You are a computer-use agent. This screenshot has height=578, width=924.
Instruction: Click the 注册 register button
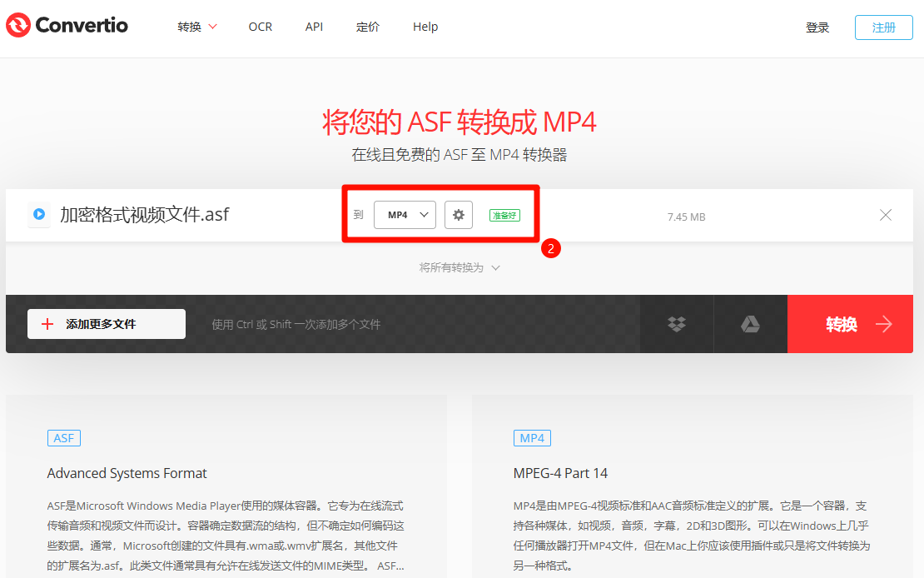[x=883, y=27]
